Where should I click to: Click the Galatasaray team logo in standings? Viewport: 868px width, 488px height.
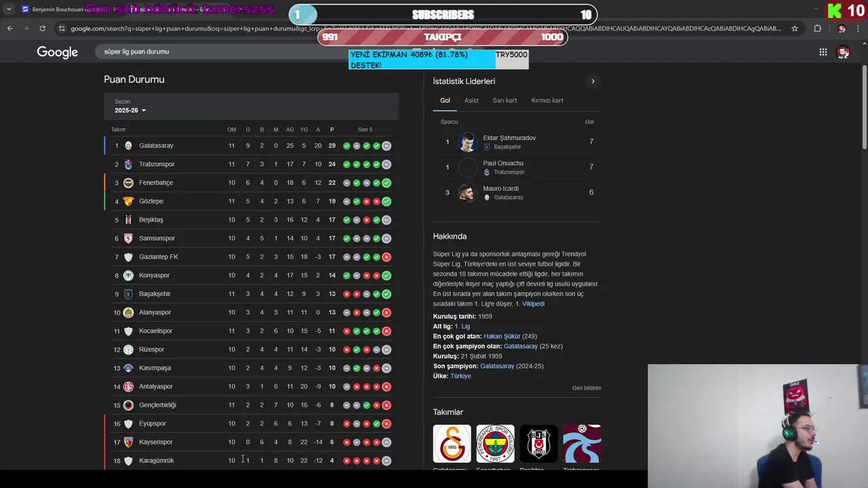point(128,146)
